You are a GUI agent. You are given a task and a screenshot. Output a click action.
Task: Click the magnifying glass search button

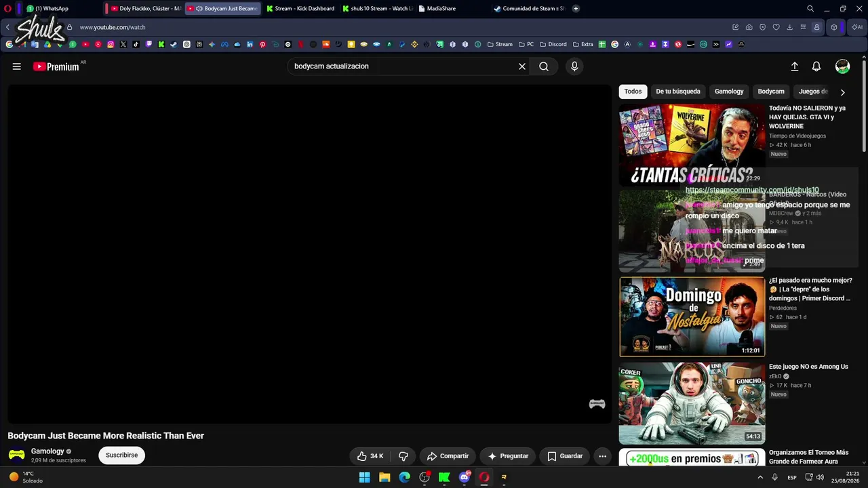[544, 66]
